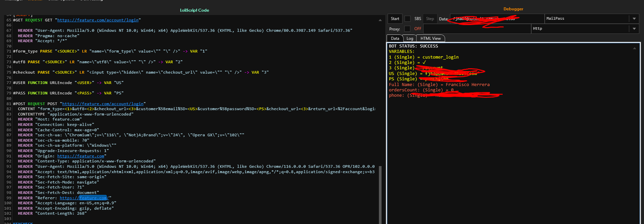This screenshot has width=644, height=224.
Task: Click the HEADER 'Cache-Control: max-age=0' line
Action: coord(58,130)
